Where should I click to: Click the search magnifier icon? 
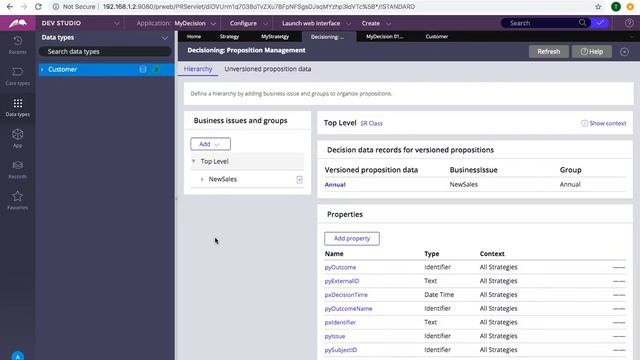click(x=582, y=23)
